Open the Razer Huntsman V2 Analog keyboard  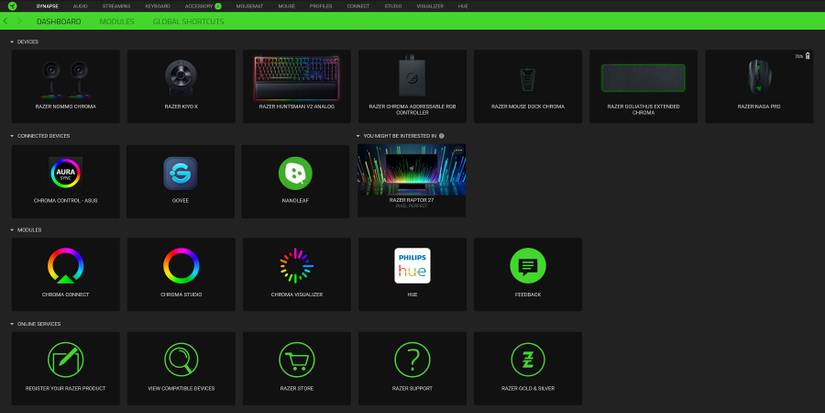click(x=297, y=86)
